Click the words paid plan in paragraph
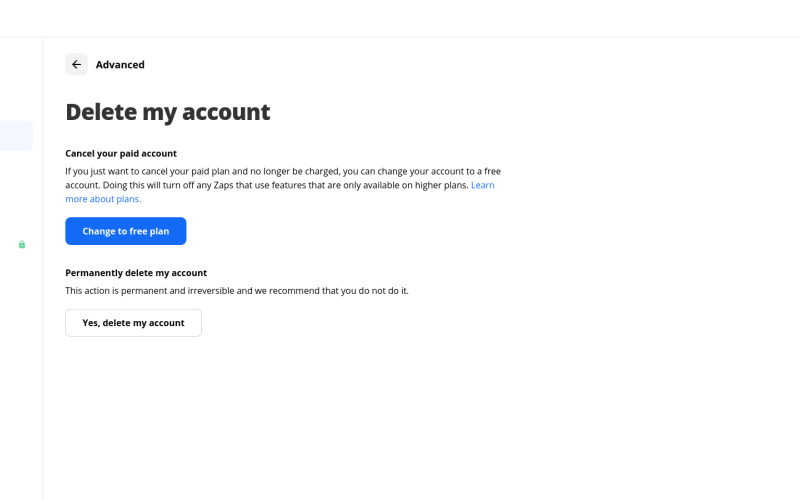800x500 pixels. [x=210, y=171]
